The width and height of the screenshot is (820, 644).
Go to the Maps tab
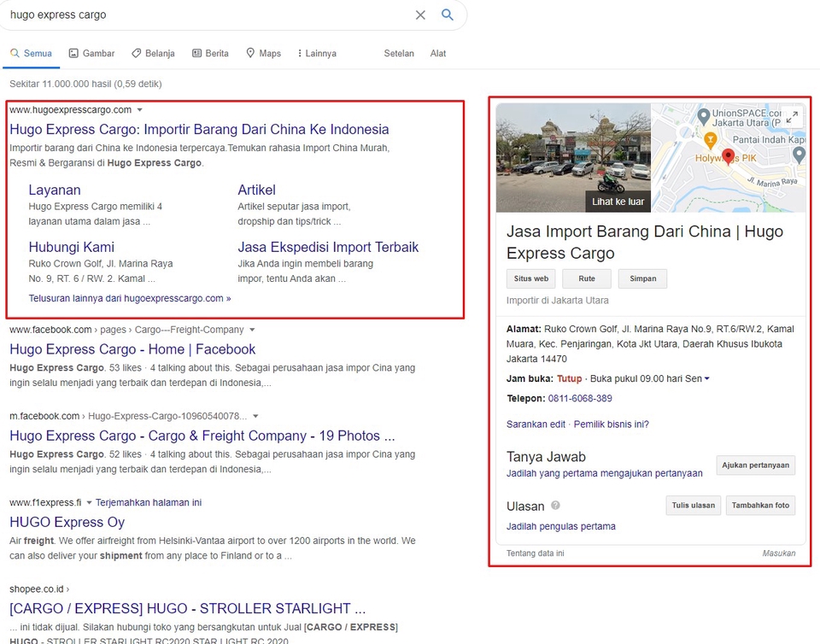pos(263,53)
